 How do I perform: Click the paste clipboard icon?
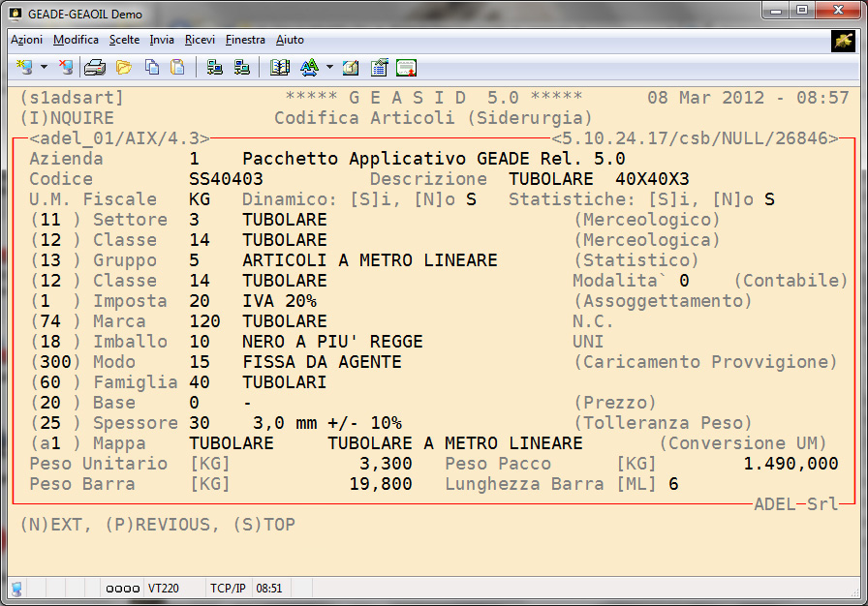177,68
